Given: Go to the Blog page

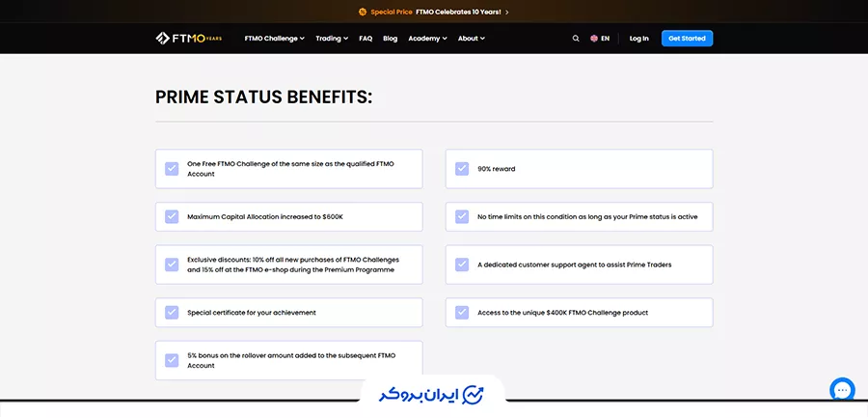Looking at the screenshot, I should point(391,39).
